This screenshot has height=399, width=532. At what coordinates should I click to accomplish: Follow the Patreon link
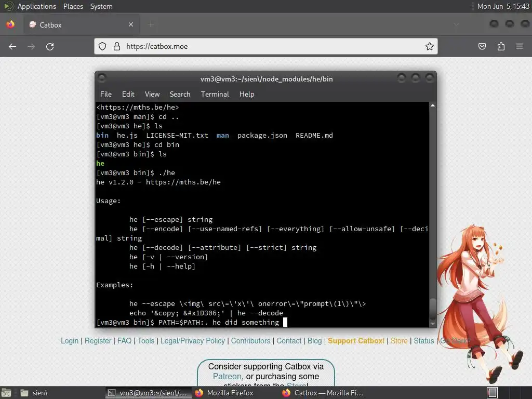227,376
